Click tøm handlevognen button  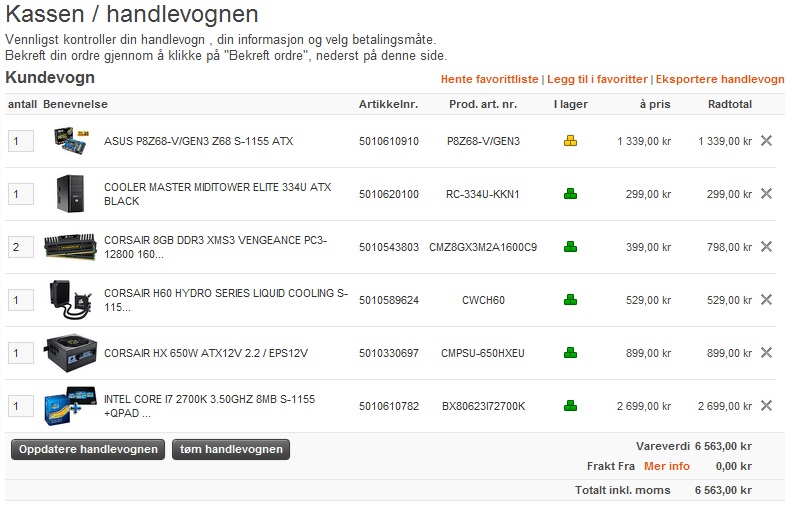pos(231,449)
